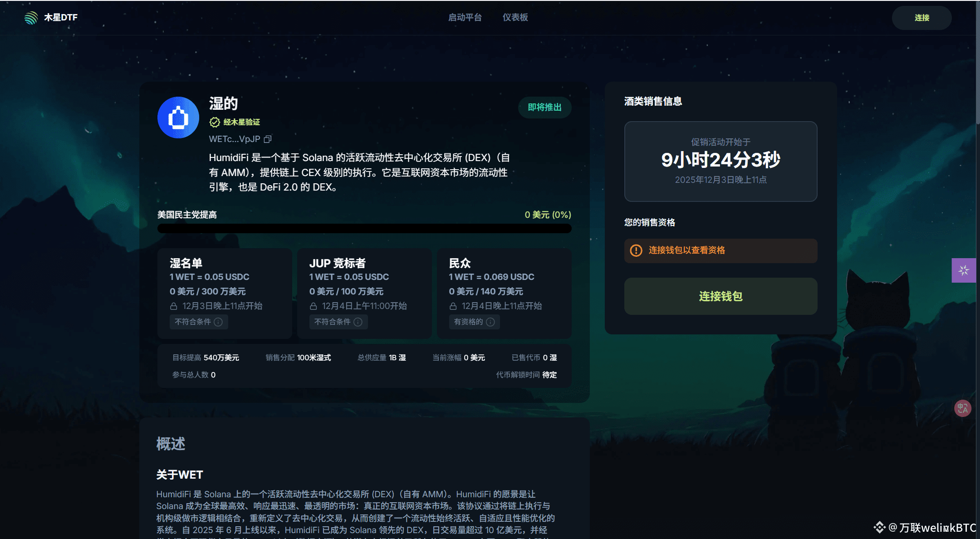This screenshot has height=539, width=980.
Task: Click info icon next to 有资格的 label
Action: (x=490, y=322)
